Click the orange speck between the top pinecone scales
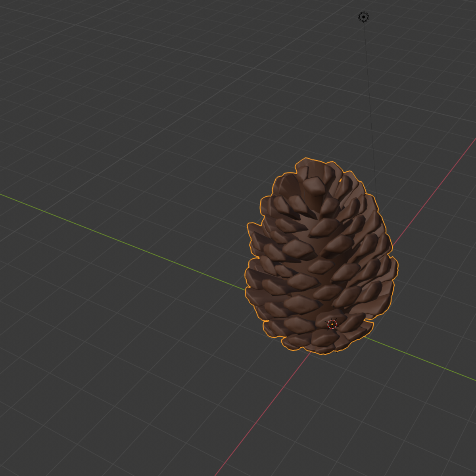 (x=340, y=180)
